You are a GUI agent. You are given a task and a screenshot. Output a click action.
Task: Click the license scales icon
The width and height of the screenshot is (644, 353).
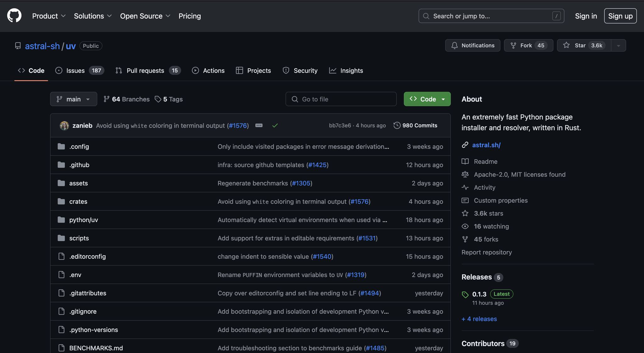point(465,174)
